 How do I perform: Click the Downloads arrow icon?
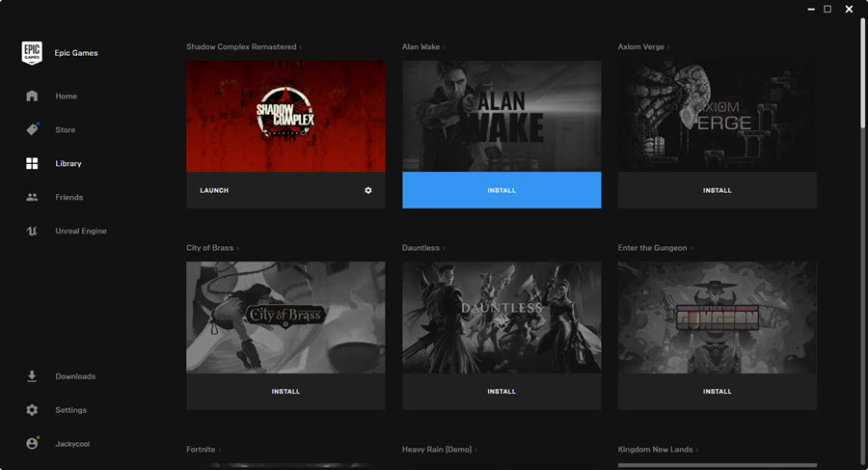click(32, 375)
